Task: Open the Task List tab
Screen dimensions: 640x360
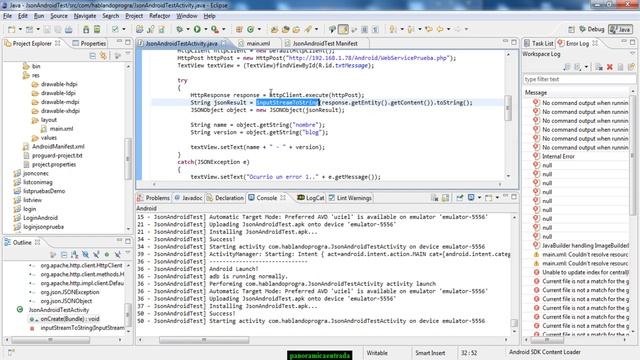Action: coord(538,43)
